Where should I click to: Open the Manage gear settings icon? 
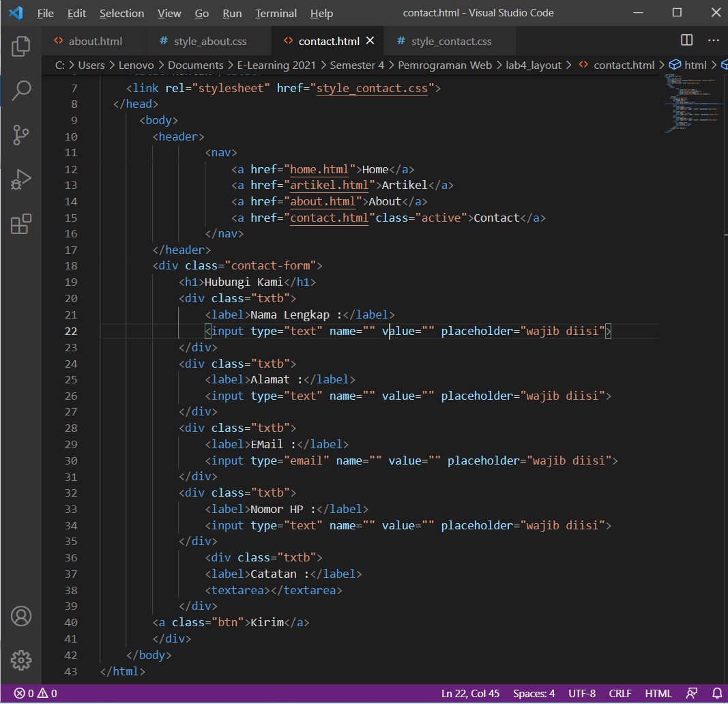(21, 660)
